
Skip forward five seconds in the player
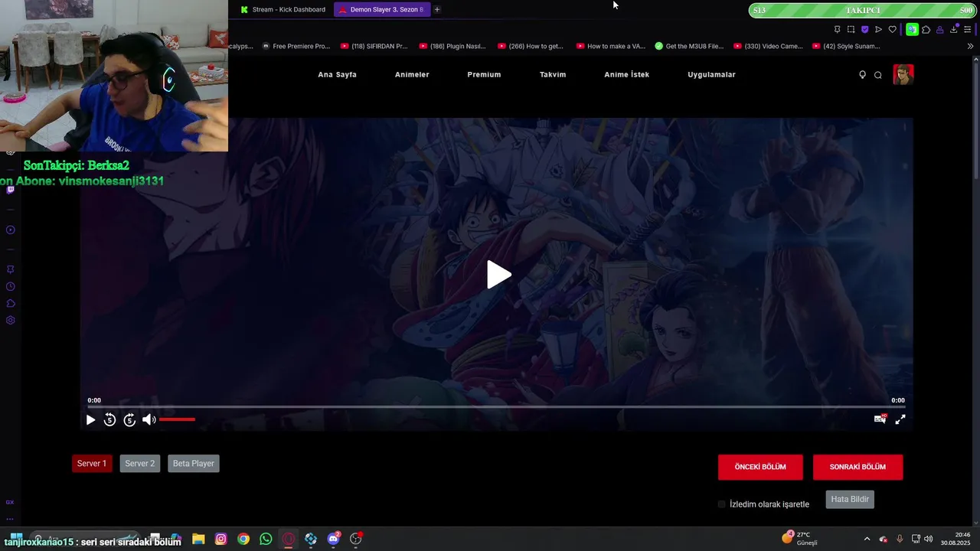click(x=129, y=419)
